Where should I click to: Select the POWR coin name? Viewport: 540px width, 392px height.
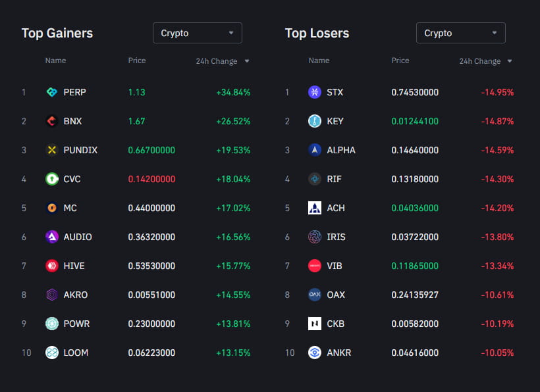pyautogui.click(x=76, y=324)
